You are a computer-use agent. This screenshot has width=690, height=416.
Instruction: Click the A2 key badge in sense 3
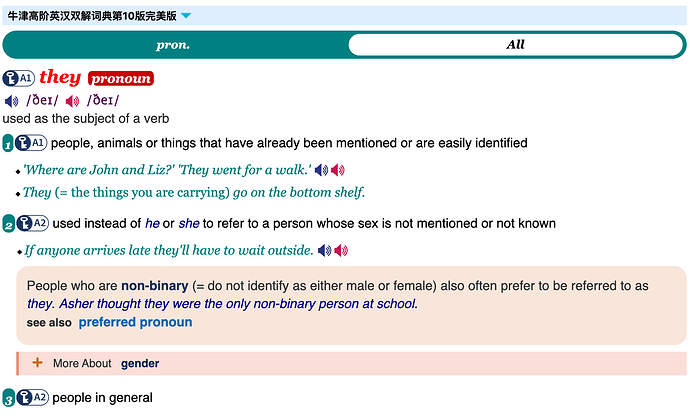pyautogui.click(x=33, y=398)
